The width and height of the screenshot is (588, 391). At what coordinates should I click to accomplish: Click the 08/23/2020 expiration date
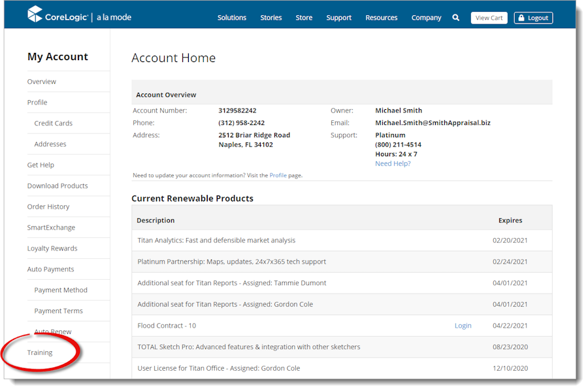510,347
